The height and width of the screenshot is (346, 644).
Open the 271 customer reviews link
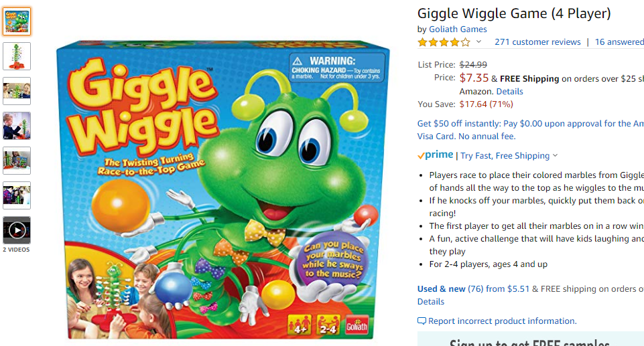click(537, 41)
